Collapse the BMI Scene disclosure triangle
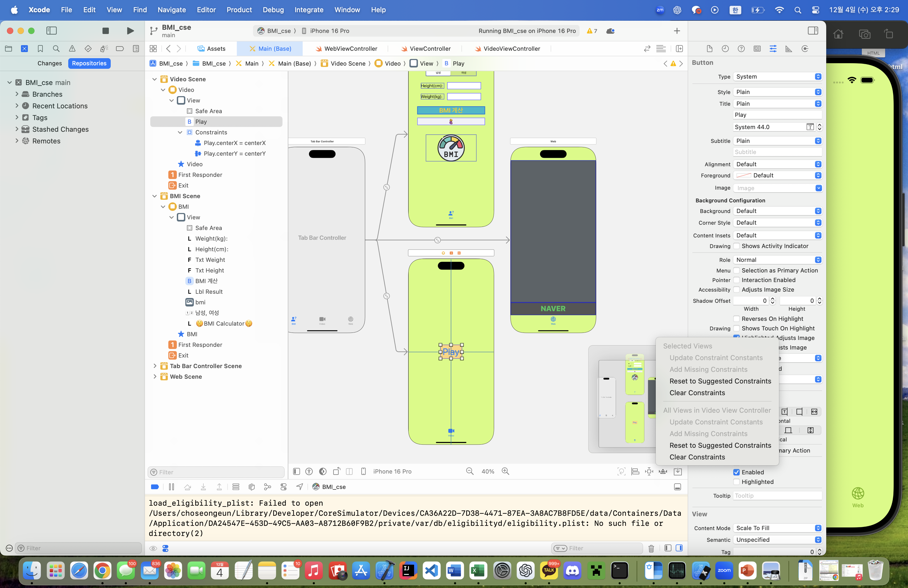 click(155, 196)
